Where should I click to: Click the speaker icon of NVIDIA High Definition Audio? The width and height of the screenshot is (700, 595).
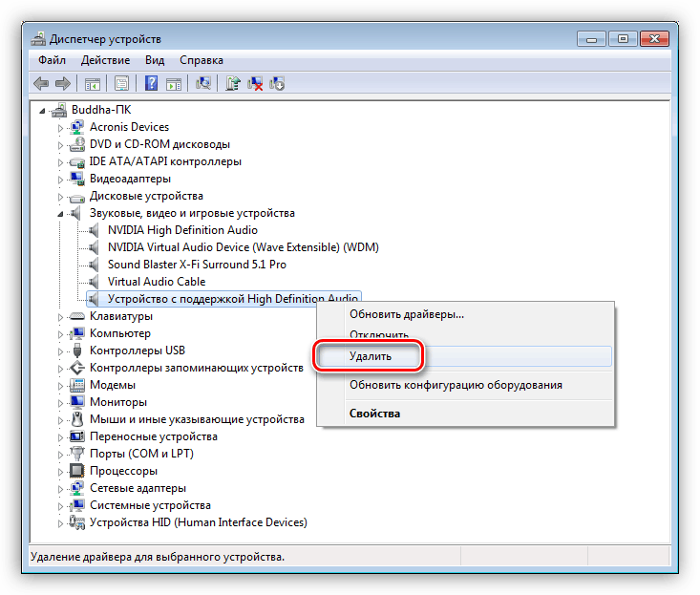coord(94,230)
